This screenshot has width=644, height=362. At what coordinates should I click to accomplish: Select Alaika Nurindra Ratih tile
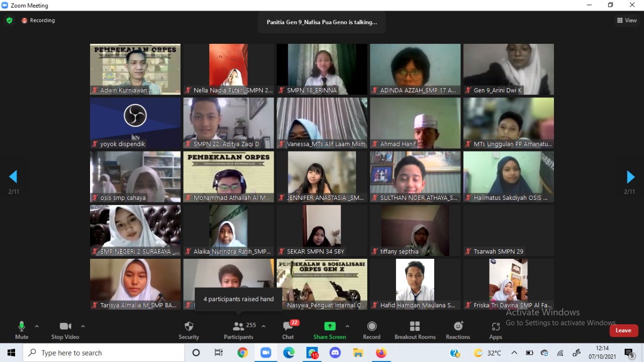point(228,231)
